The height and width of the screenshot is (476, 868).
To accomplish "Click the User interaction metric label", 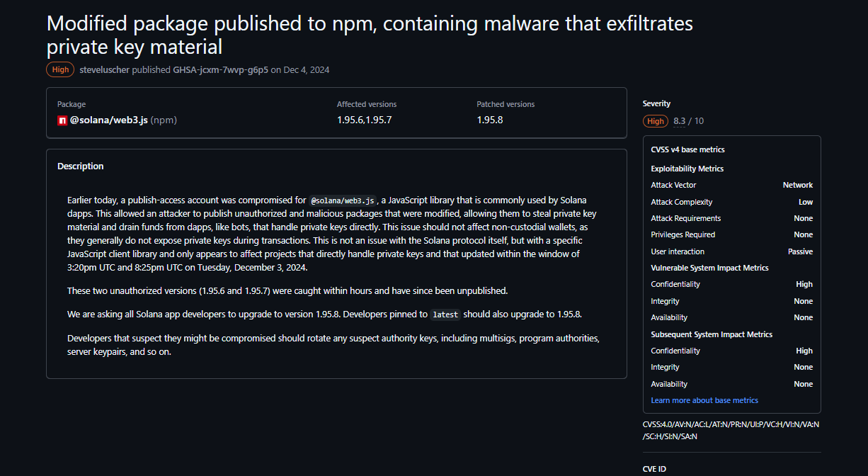I will (678, 251).
